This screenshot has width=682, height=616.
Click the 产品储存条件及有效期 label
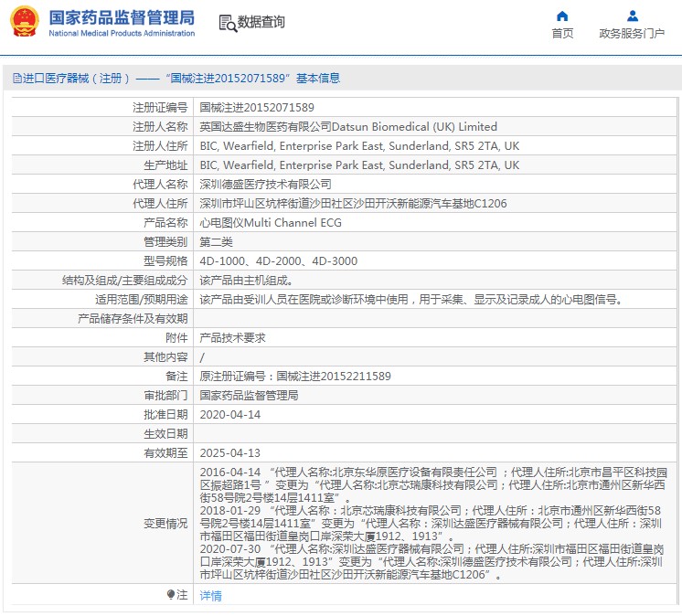(133, 319)
